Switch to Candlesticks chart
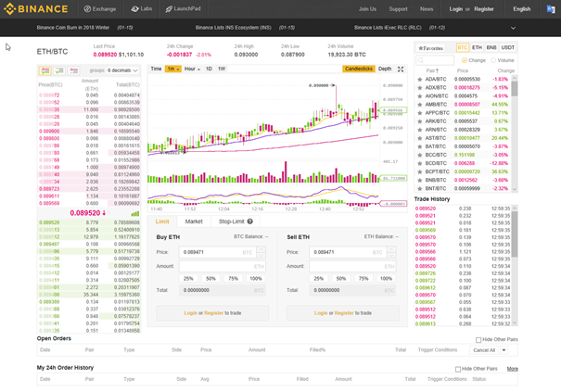This screenshot has width=561, height=392. (x=359, y=69)
